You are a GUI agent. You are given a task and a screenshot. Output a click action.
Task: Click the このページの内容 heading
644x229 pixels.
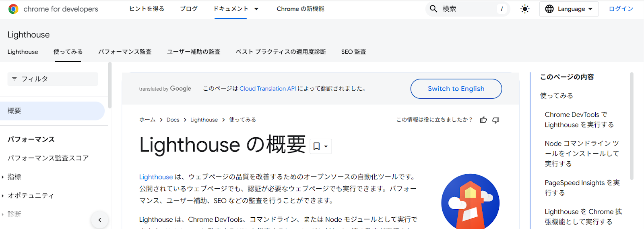coord(567,77)
